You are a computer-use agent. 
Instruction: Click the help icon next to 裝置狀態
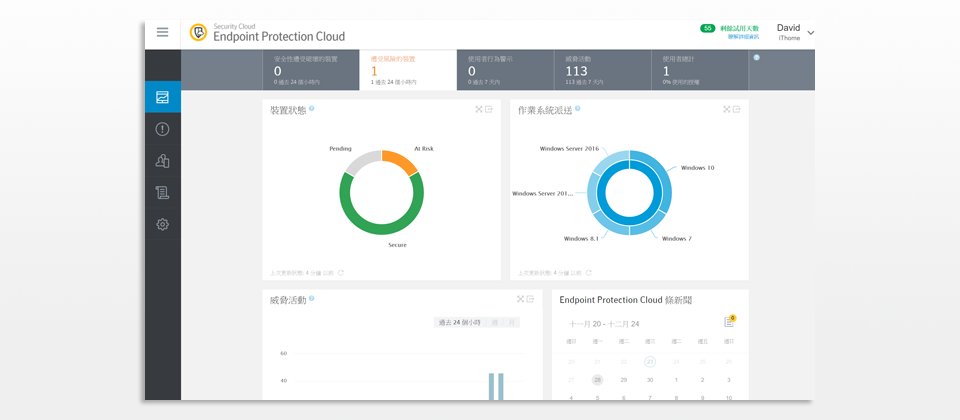(312, 108)
